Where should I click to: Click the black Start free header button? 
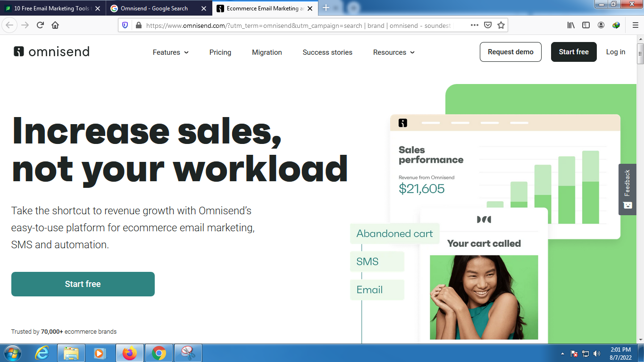574,52
